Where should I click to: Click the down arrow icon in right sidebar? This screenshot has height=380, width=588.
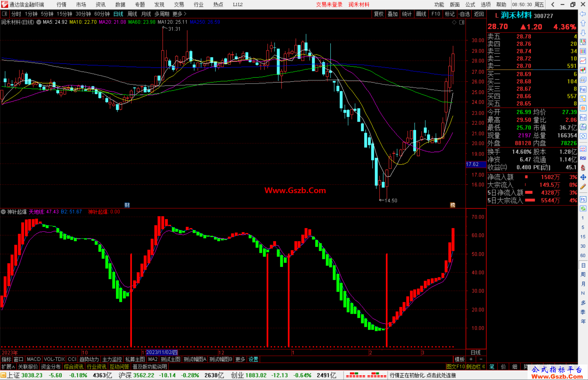click(x=583, y=33)
